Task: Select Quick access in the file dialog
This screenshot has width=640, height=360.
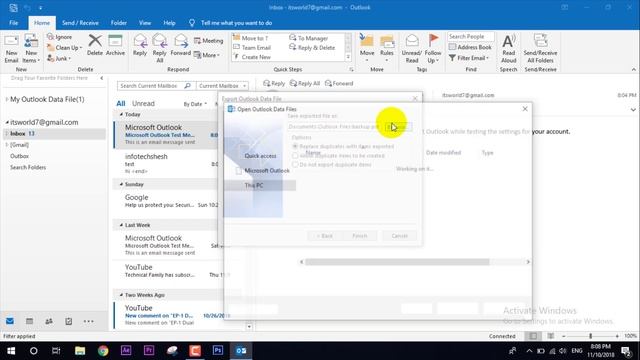Action: [x=260, y=156]
